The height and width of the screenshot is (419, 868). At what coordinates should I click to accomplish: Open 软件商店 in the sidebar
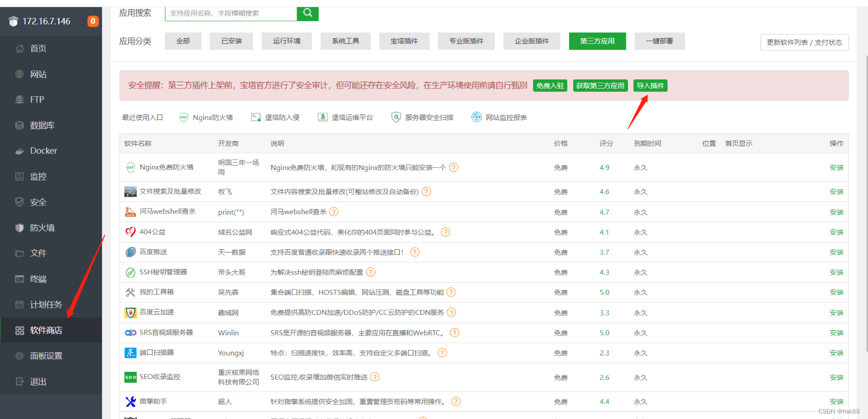point(51,330)
